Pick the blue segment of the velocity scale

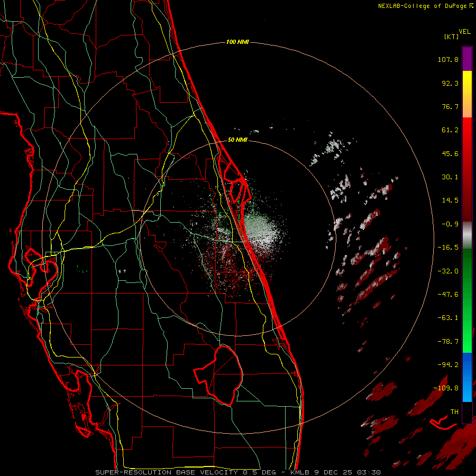point(467,377)
